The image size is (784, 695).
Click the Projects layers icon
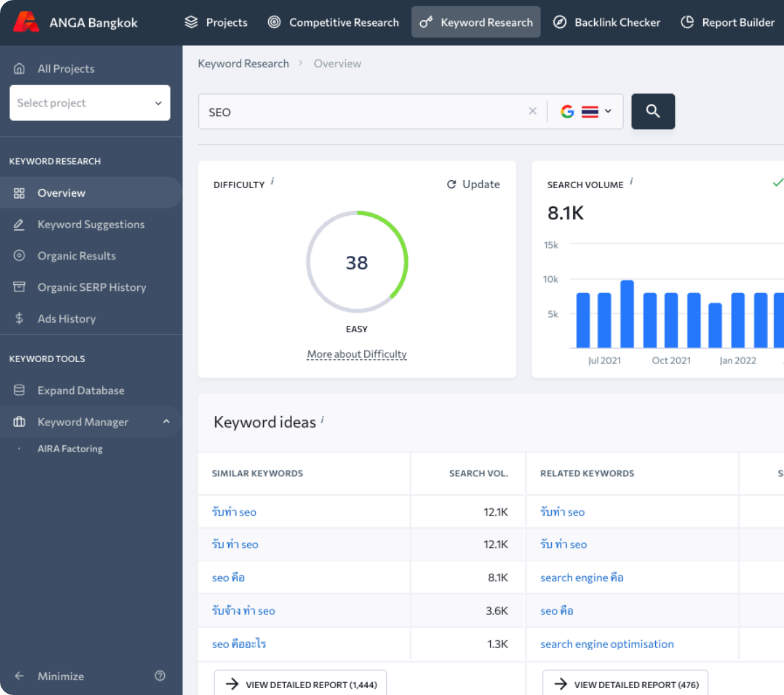click(191, 22)
